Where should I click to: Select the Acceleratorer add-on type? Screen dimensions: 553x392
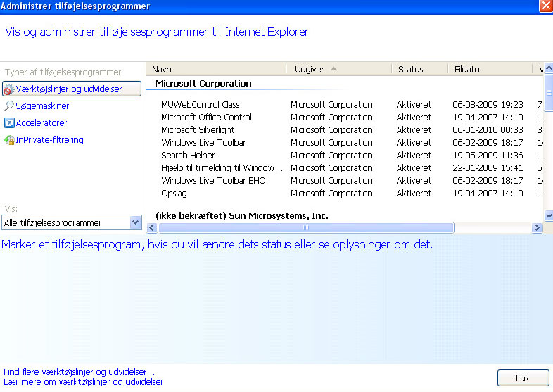(42, 122)
